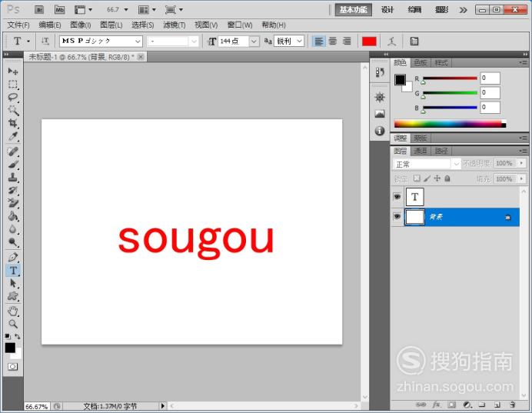Open the 编辑(E) menu

pos(50,25)
